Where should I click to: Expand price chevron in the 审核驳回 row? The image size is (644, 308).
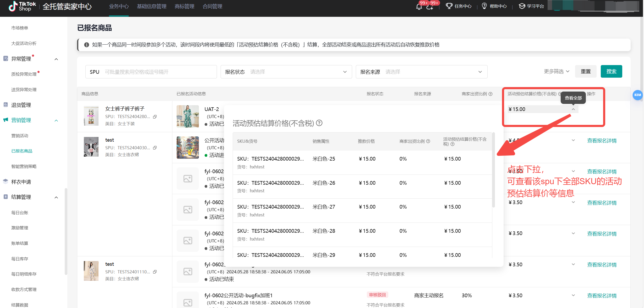pyautogui.click(x=573, y=295)
